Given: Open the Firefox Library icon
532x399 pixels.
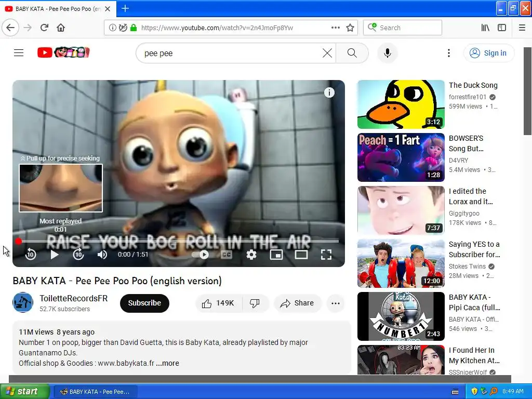Looking at the screenshot, I should [x=485, y=28].
